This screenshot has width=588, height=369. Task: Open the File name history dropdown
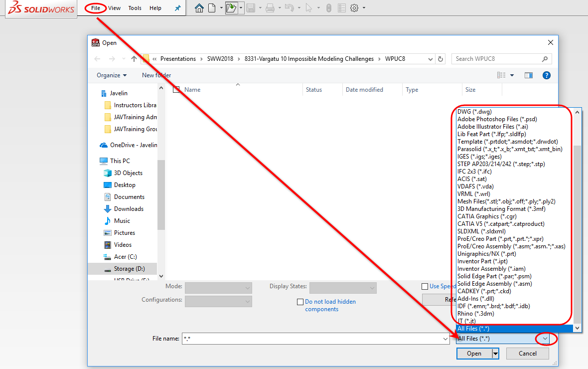coord(445,339)
